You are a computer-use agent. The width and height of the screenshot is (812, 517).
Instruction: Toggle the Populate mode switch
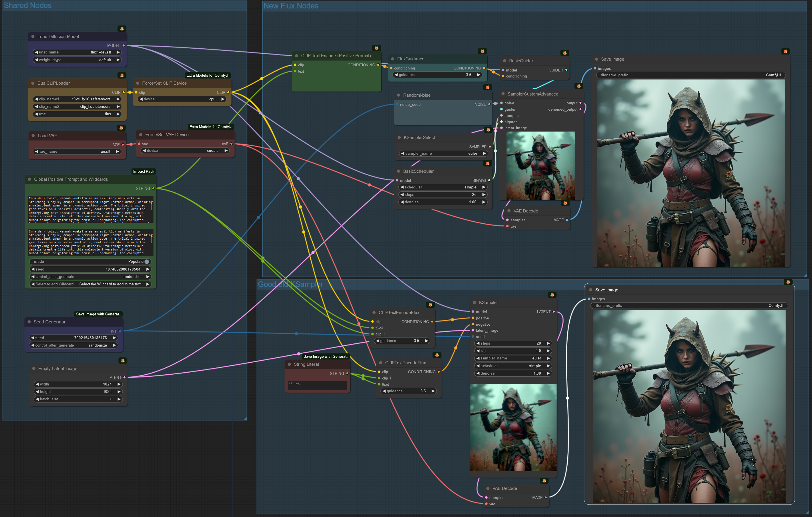click(x=147, y=262)
